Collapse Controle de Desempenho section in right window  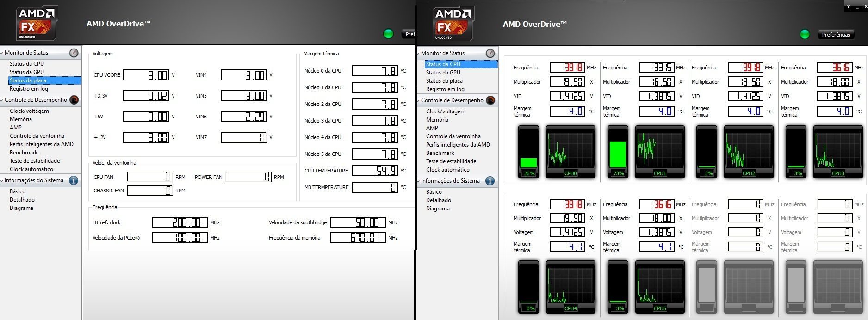419,100
